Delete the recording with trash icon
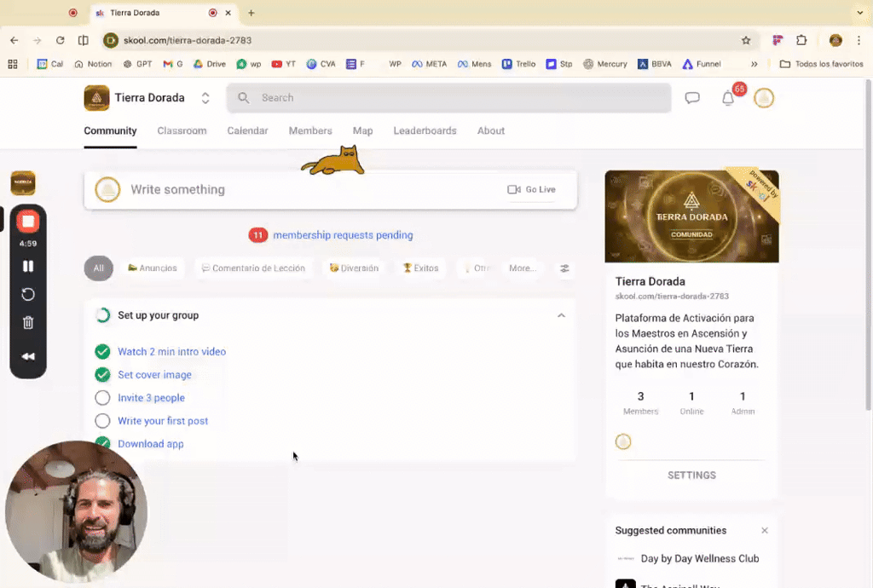Screen dimensions: 873x588 click(x=28, y=323)
